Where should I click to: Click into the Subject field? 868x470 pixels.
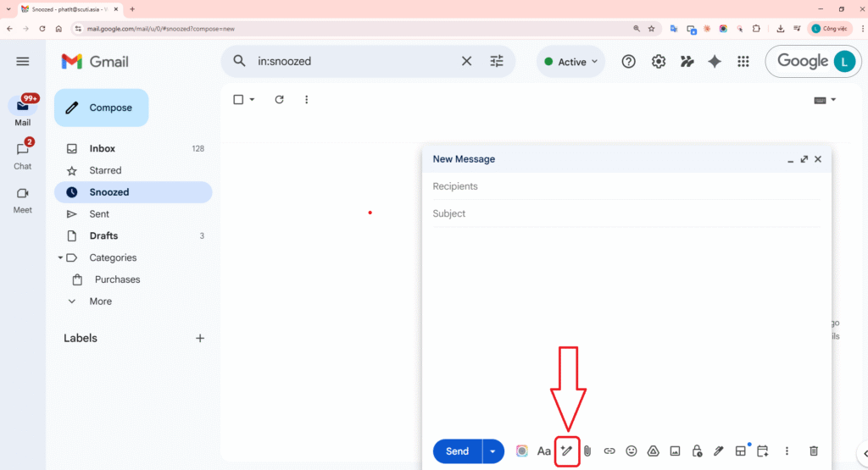626,213
